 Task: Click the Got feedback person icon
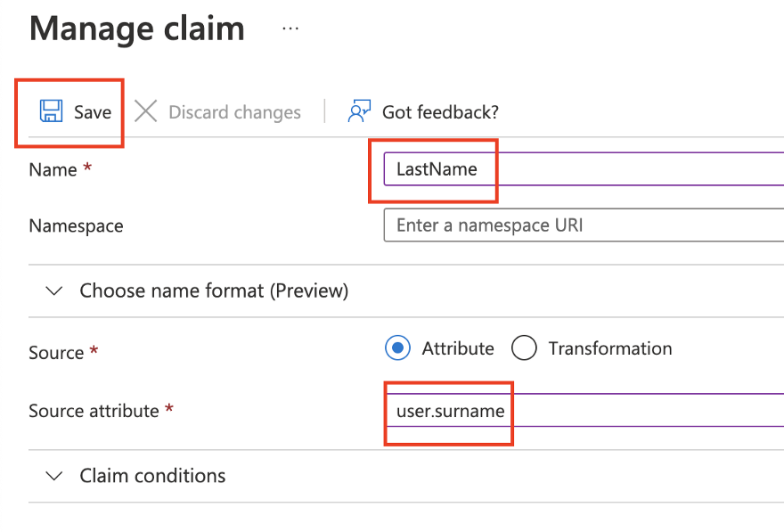pos(359,111)
